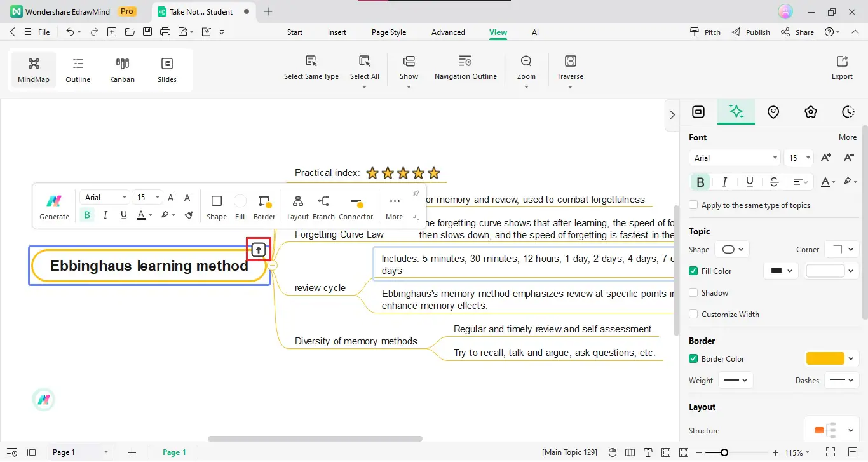Screen dimensions: 868x462
Task: Pin the floating toolbar
Action: [416, 193]
